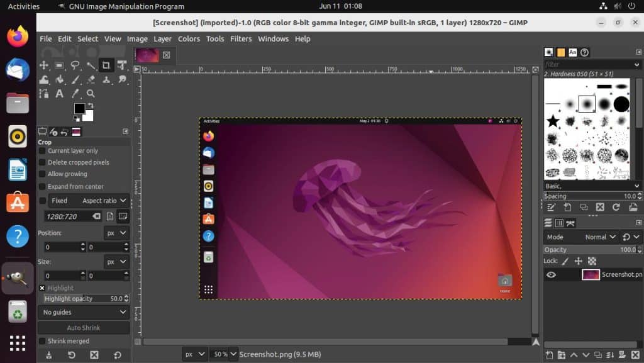
Task: Refresh the brushes list
Action: pyautogui.click(x=616, y=208)
